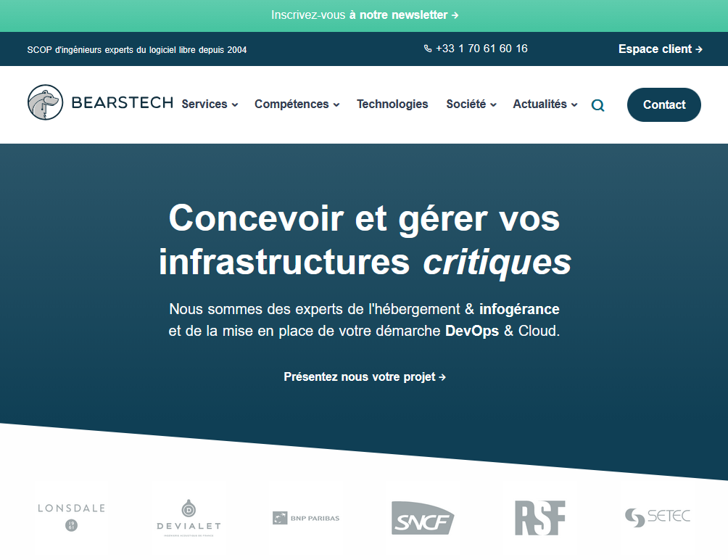Click the phone icon beside the number

[x=428, y=49]
